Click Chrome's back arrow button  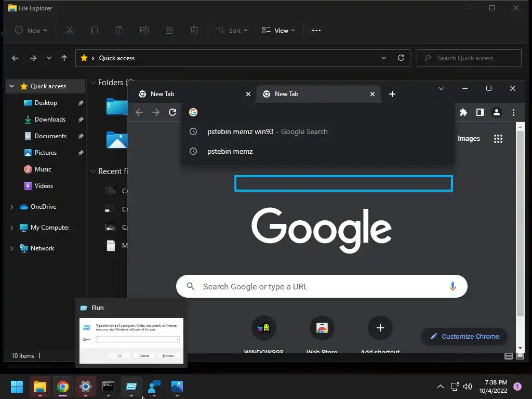click(x=139, y=112)
